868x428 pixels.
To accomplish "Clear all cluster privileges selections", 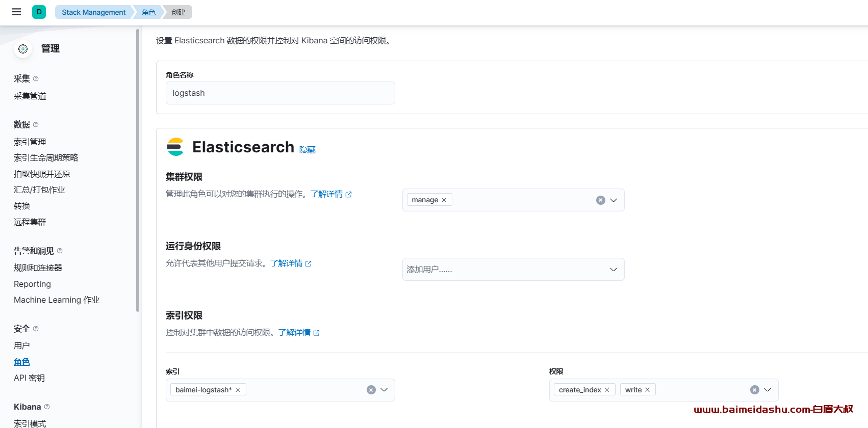I will pos(600,200).
